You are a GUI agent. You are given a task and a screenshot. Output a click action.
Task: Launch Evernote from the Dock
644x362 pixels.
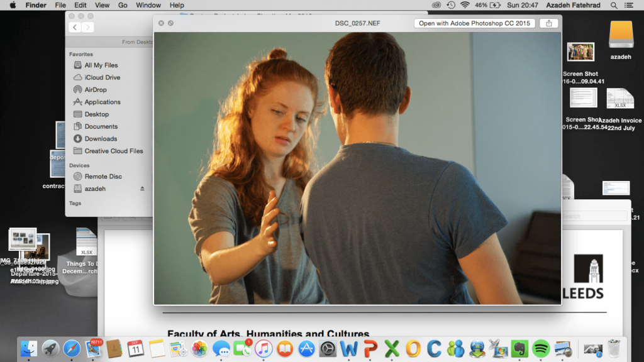point(519,348)
